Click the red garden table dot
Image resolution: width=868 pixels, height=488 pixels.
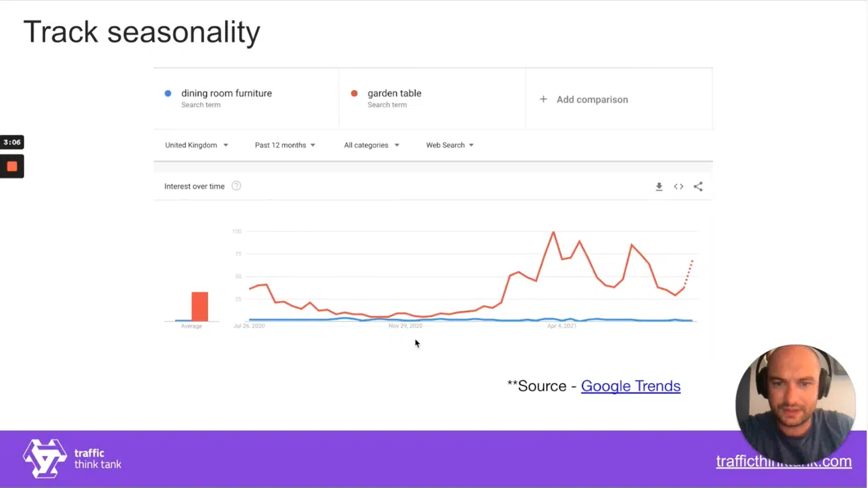point(354,93)
